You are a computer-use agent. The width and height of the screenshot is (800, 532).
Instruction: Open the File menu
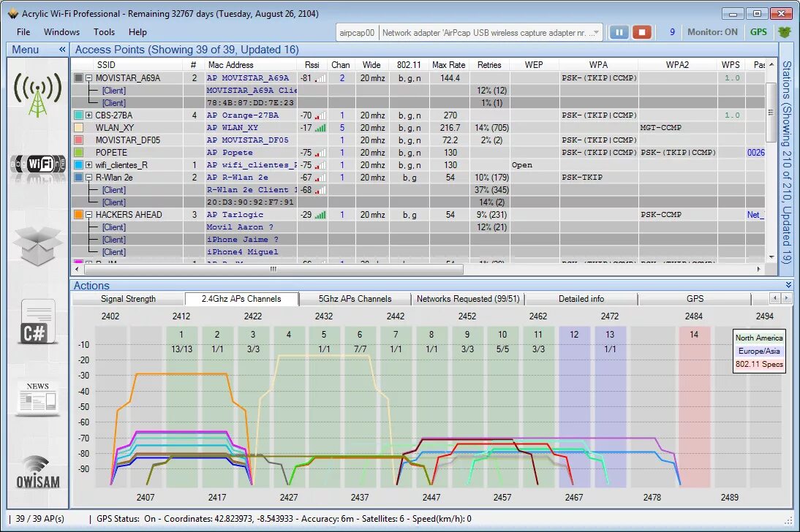tap(23, 32)
